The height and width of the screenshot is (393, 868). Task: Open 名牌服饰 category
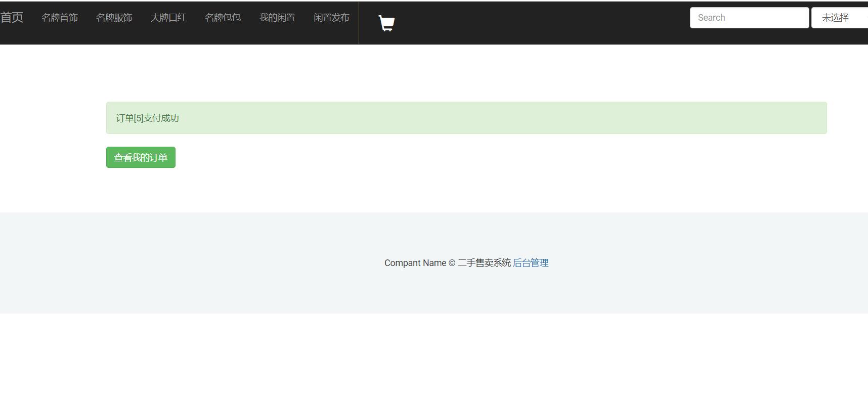[114, 18]
